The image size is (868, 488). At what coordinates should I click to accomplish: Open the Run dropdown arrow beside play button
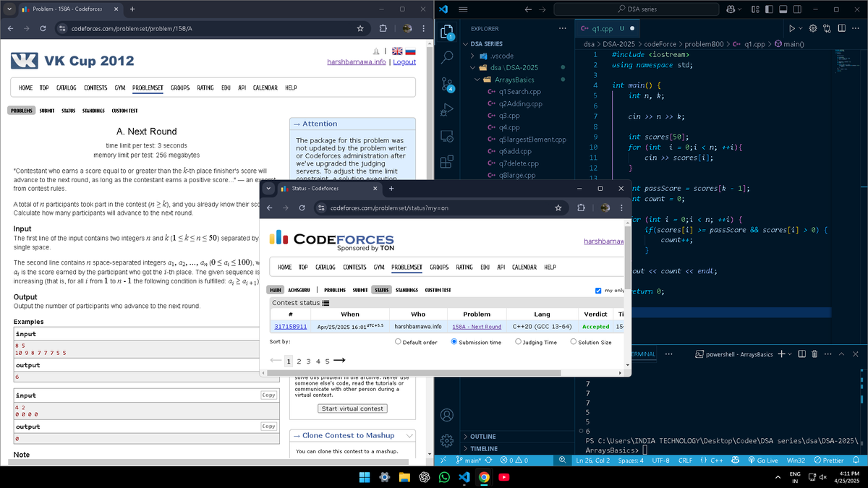click(801, 28)
